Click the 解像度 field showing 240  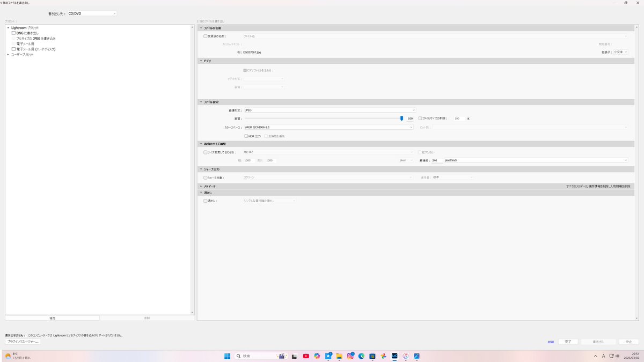pyautogui.click(x=437, y=160)
